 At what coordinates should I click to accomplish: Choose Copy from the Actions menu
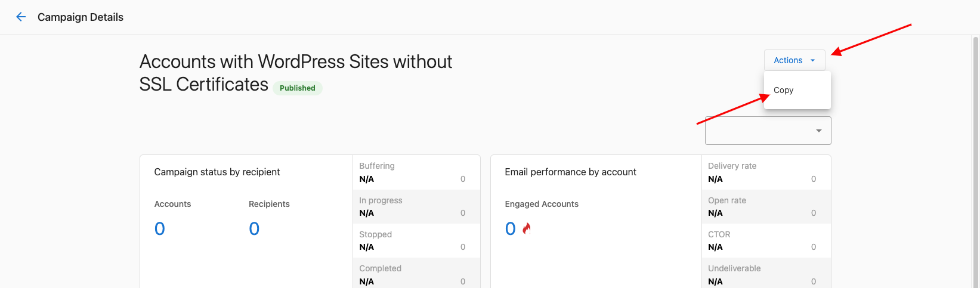(x=797, y=90)
